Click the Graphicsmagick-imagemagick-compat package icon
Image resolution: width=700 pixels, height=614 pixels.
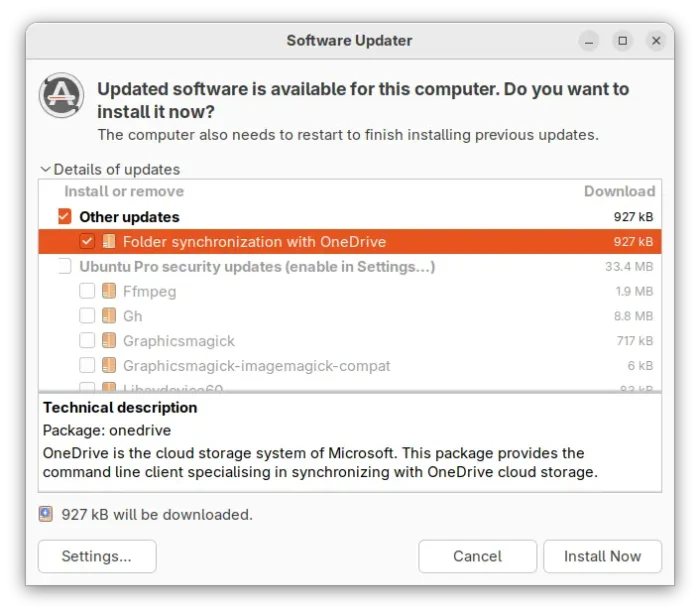pos(109,365)
